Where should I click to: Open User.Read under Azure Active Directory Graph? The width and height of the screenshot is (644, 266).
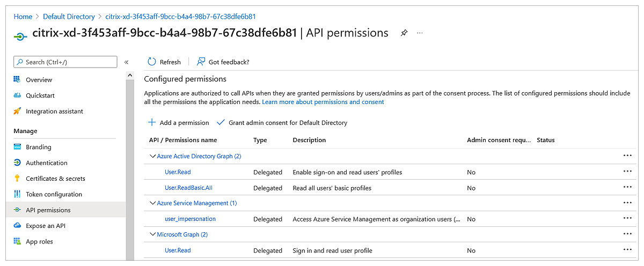point(178,172)
